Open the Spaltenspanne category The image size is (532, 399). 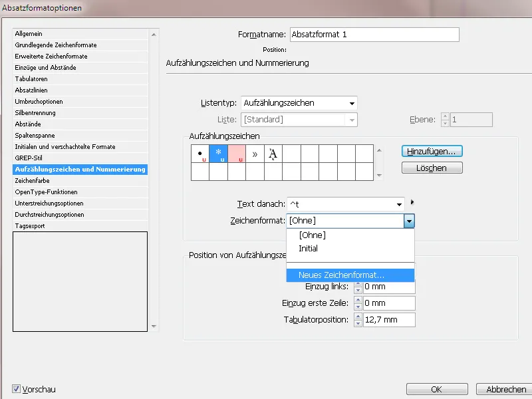pyautogui.click(x=80, y=136)
